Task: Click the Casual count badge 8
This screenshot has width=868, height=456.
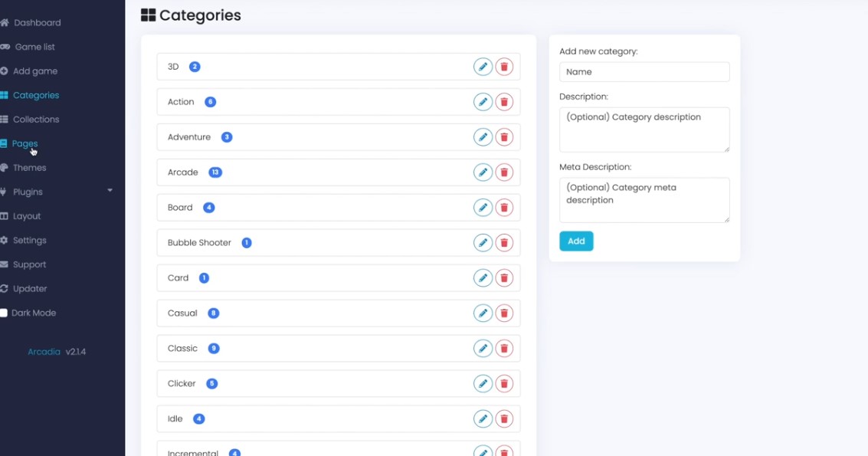Action: click(214, 313)
